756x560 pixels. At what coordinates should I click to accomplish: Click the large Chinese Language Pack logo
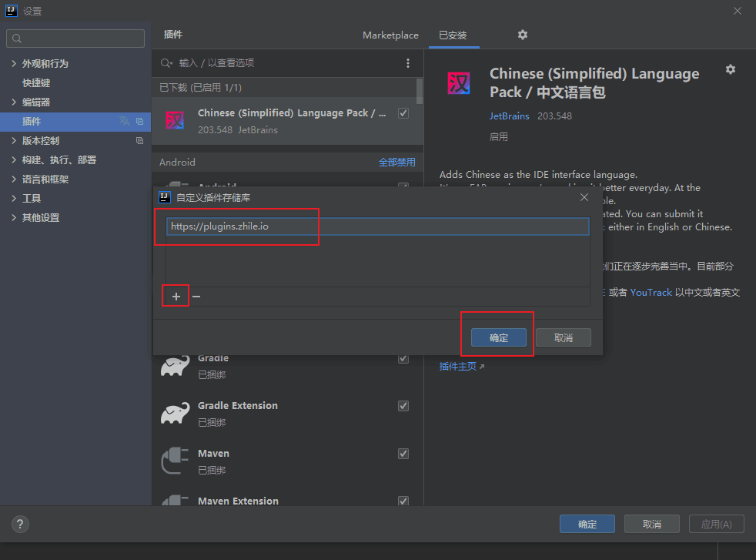click(459, 83)
